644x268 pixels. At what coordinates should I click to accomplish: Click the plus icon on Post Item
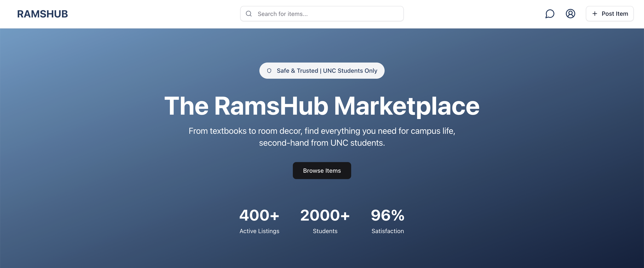pyautogui.click(x=595, y=14)
